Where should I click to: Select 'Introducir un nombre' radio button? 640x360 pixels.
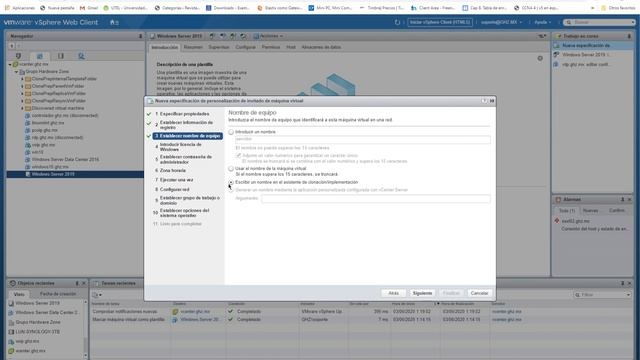click(231, 132)
